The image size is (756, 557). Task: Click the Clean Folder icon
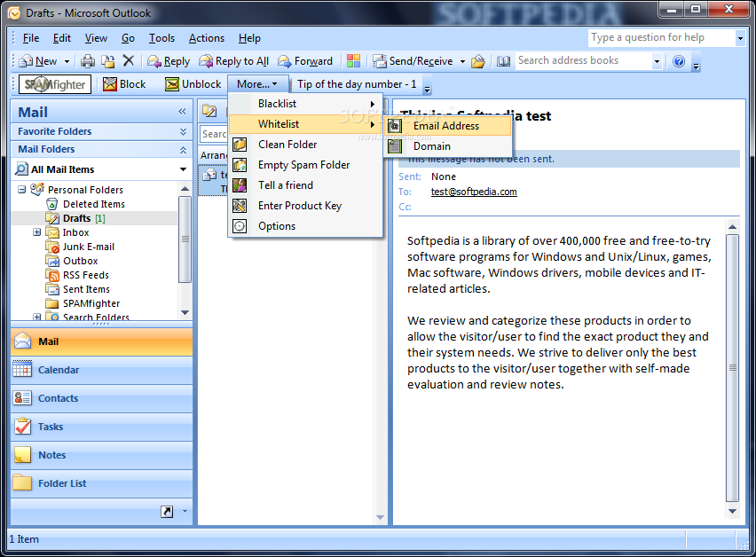click(240, 145)
